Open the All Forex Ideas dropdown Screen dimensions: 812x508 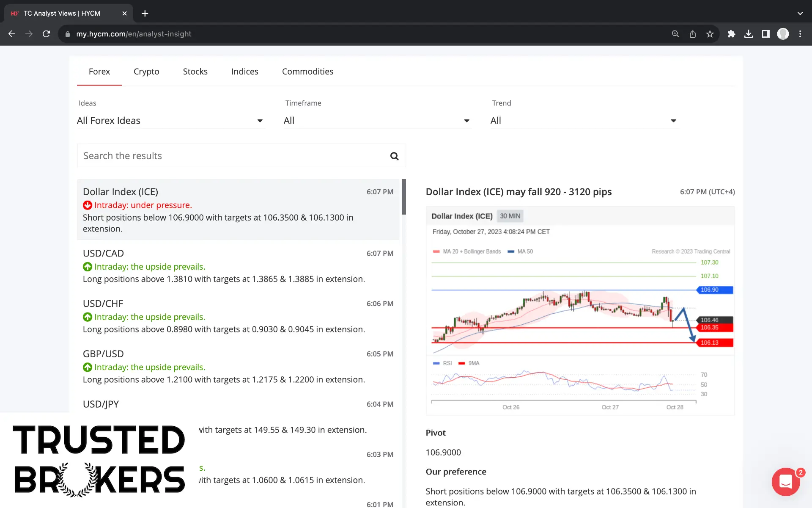click(x=170, y=121)
